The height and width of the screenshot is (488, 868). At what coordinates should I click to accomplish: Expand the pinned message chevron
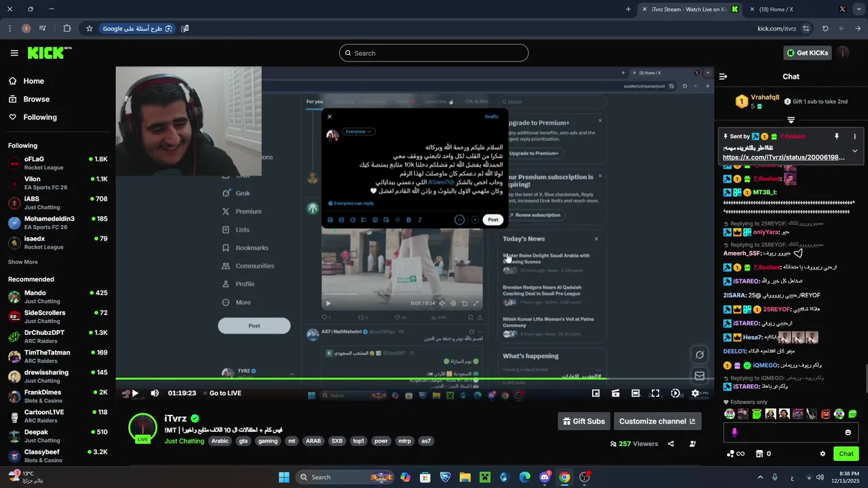pos(854,150)
